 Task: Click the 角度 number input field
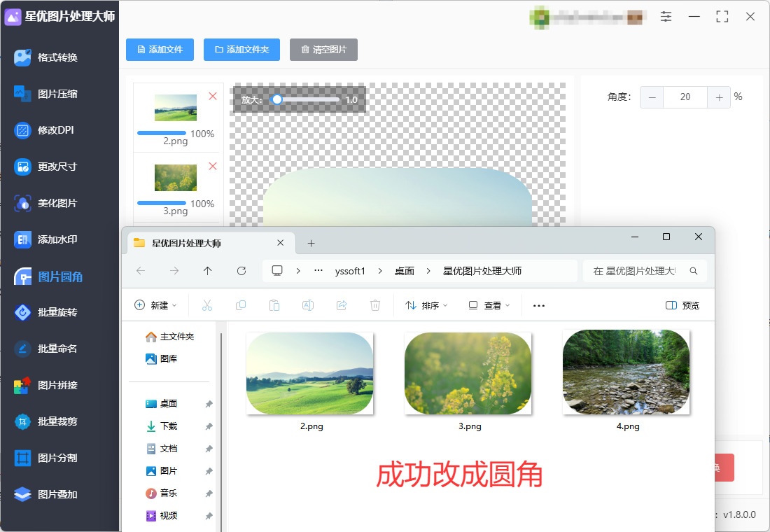point(685,97)
